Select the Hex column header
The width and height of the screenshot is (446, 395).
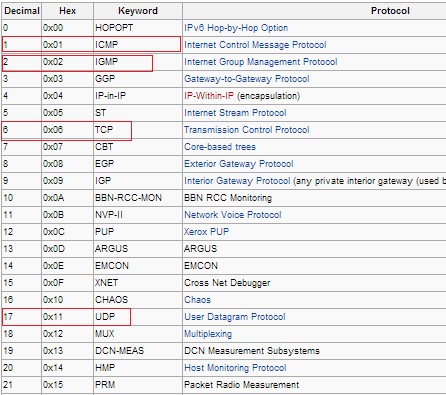[x=67, y=11]
